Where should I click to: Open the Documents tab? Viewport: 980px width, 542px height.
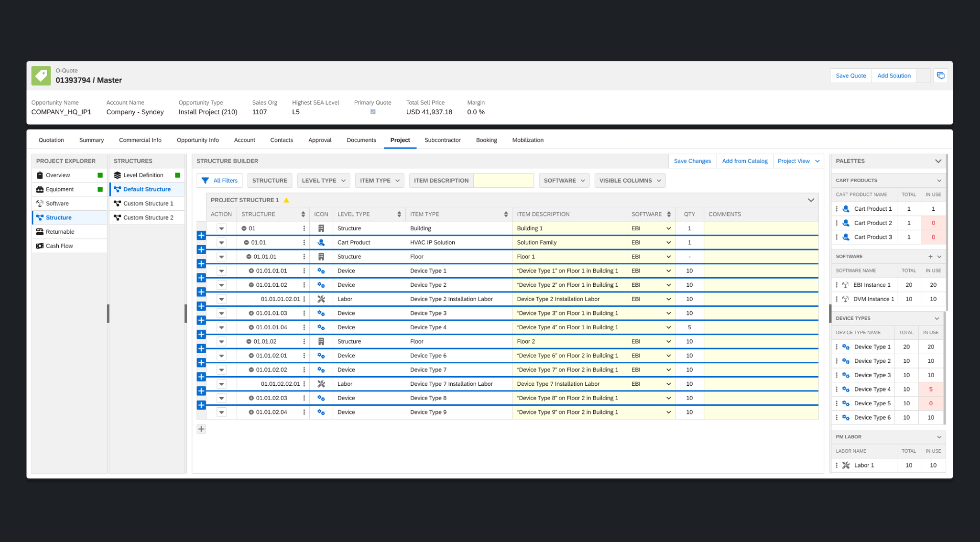click(361, 140)
